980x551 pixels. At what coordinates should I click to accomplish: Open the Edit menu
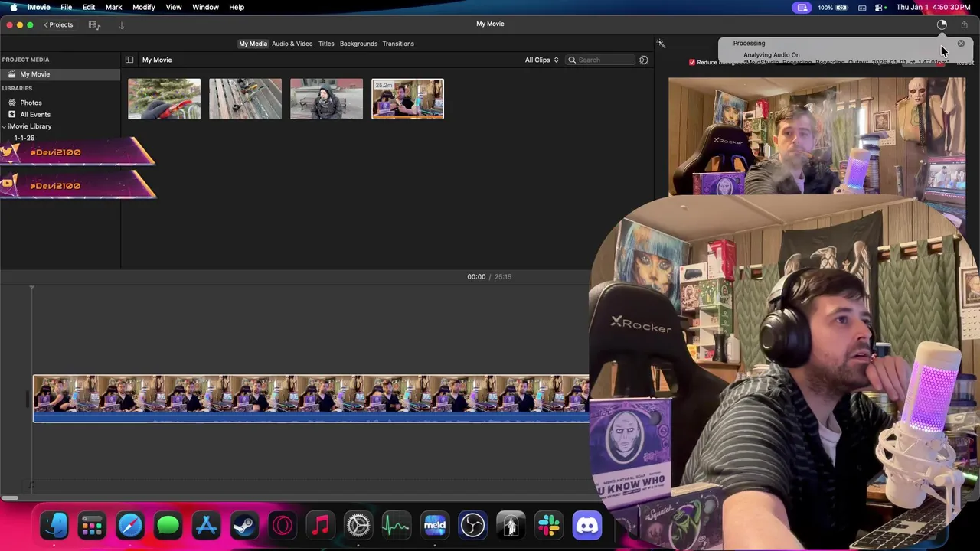coord(89,7)
